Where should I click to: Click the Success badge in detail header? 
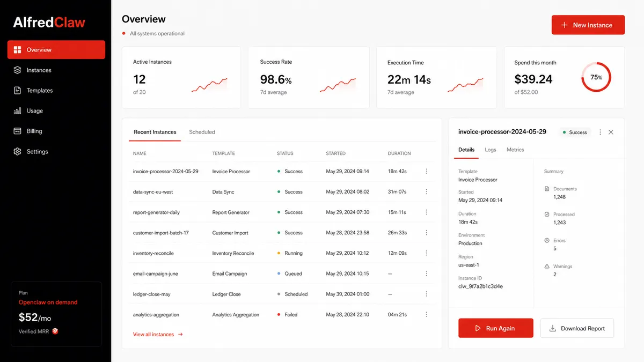coord(574,132)
